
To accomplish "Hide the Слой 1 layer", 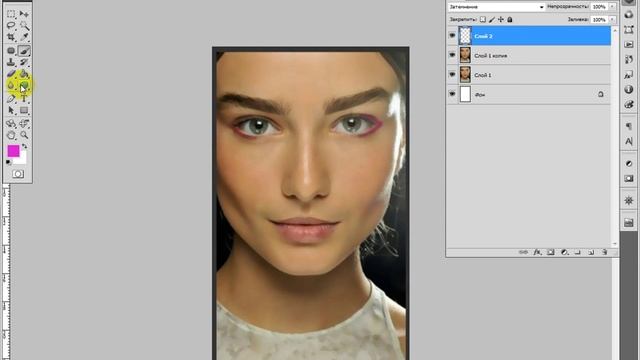I will pyautogui.click(x=452, y=75).
